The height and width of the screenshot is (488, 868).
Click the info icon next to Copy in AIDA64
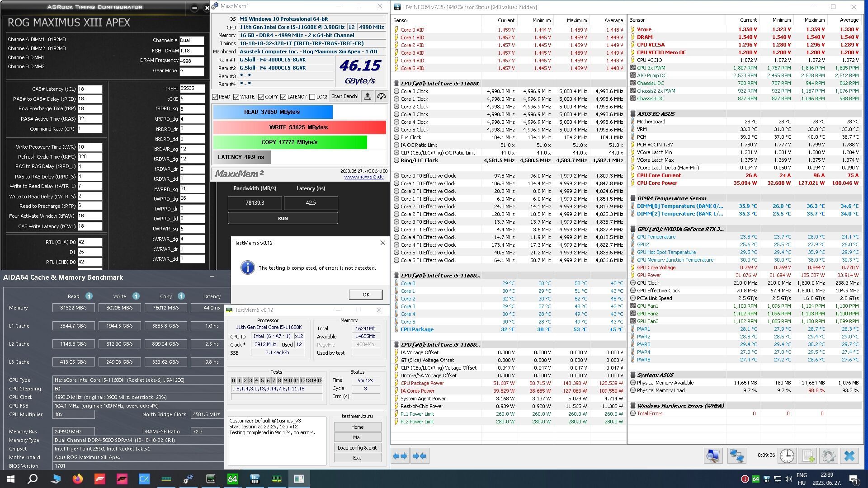(181, 296)
